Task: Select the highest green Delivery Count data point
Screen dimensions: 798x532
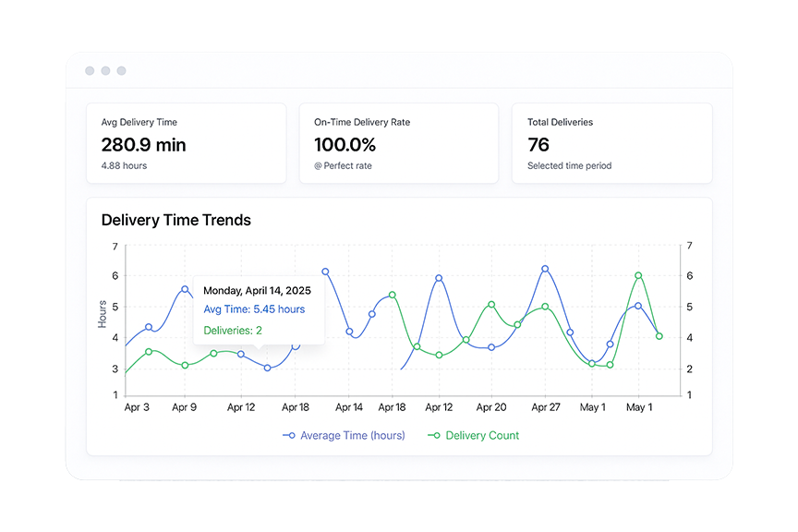Action: [x=638, y=275]
